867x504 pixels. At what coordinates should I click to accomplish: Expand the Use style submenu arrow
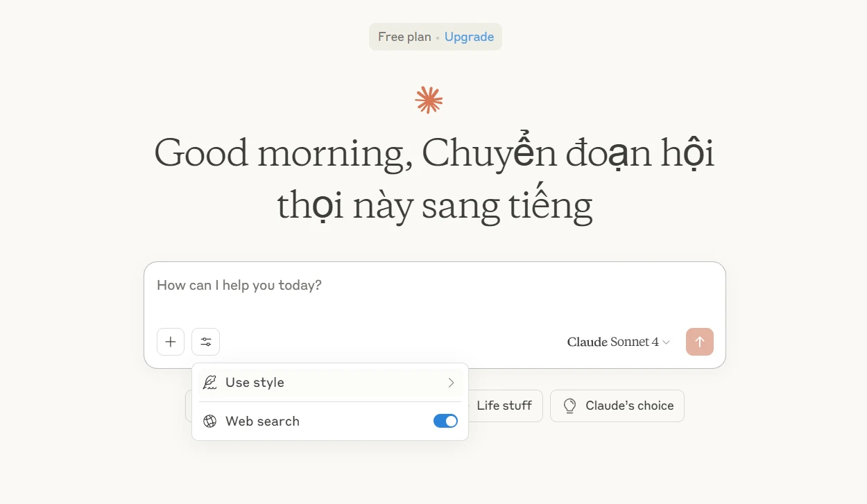pos(451,383)
